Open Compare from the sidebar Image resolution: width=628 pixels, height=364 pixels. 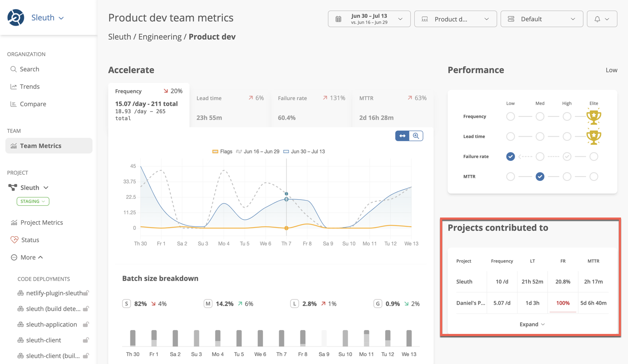pos(33,104)
